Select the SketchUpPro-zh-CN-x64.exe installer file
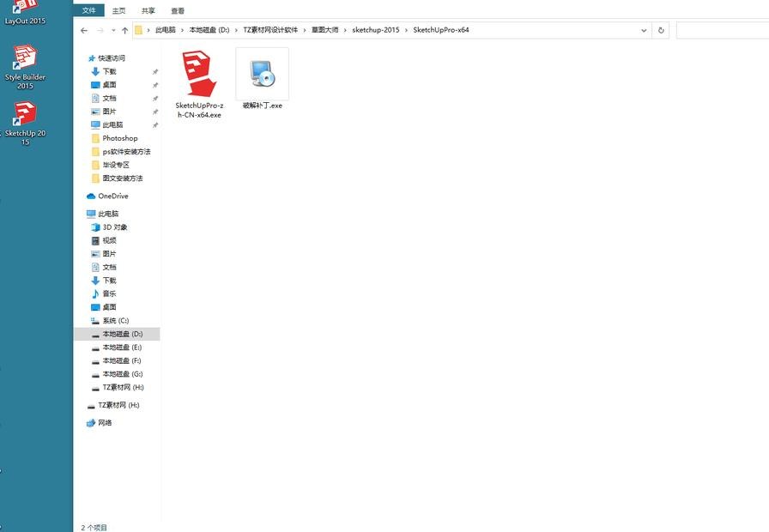 [199, 84]
